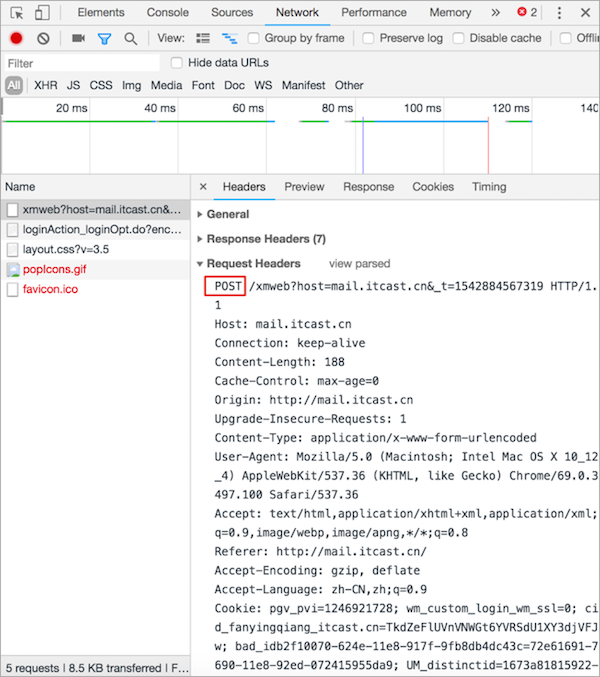Image resolution: width=600 pixels, height=677 pixels.
Task: Click the view parsed link
Action: tap(359, 264)
